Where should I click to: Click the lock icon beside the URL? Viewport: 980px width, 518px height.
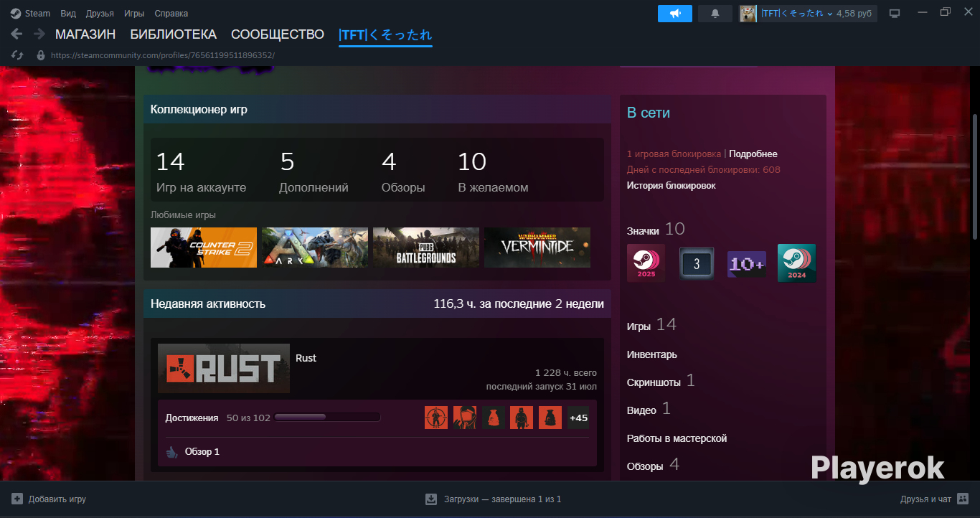pyautogui.click(x=41, y=55)
